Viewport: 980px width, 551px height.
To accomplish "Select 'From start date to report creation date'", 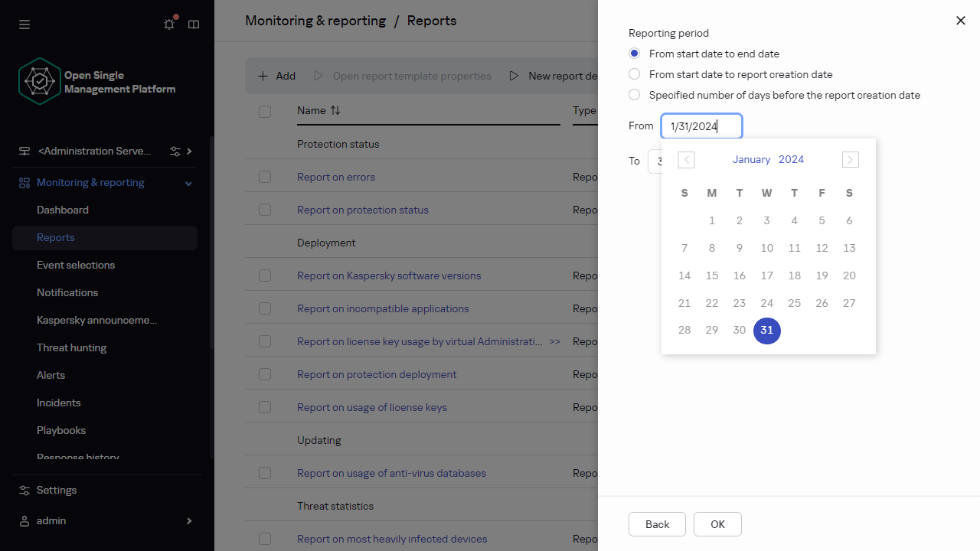I will (x=634, y=74).
